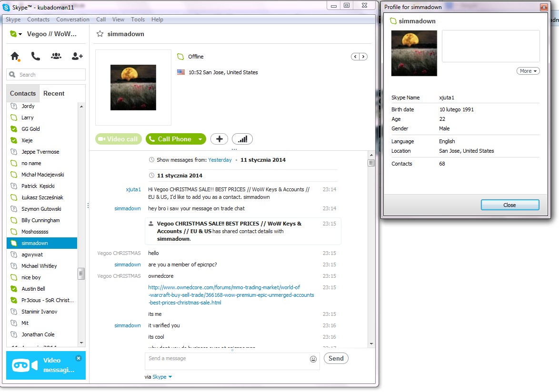The width and height of the screenshot is (559, 392).
Task: Show messages from Yesterday link
Action: (220, 160)
